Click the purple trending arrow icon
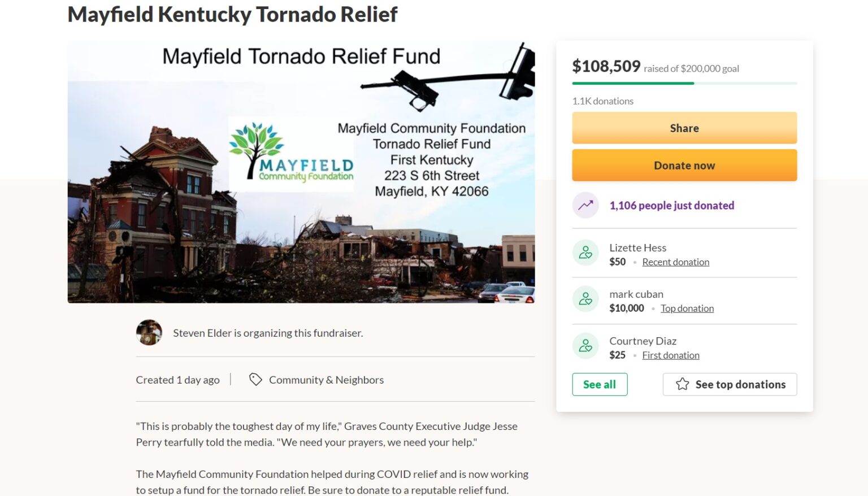This screenshot has height=496, width=868. coord(585,205)
